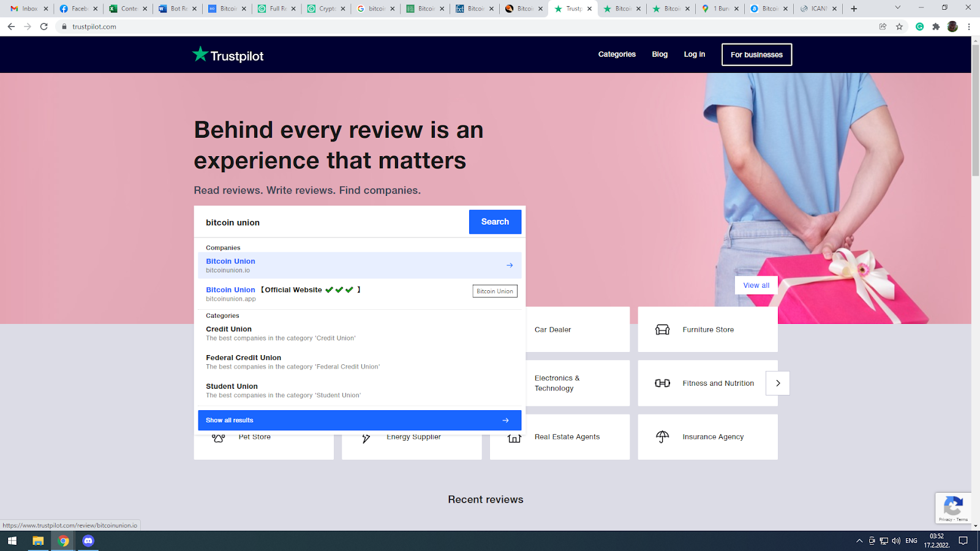
Task: Show hidden system tray icons
Action: [859, 541]
